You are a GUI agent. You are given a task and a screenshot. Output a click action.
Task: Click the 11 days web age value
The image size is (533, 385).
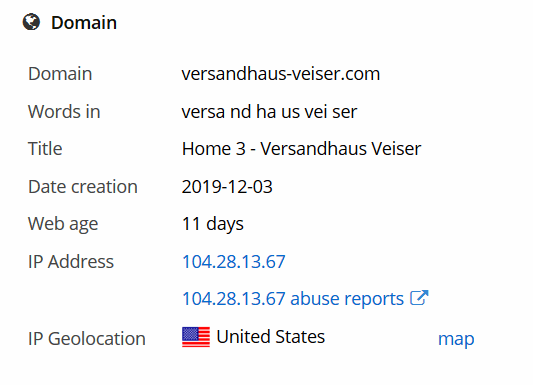[x=213, y=224]
